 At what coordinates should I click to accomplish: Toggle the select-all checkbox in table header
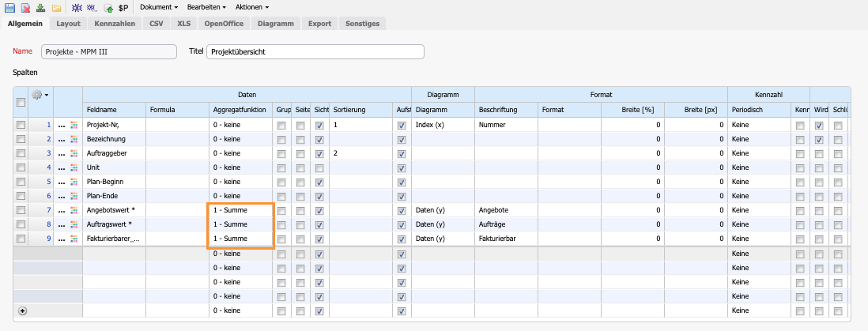point(21,102)
